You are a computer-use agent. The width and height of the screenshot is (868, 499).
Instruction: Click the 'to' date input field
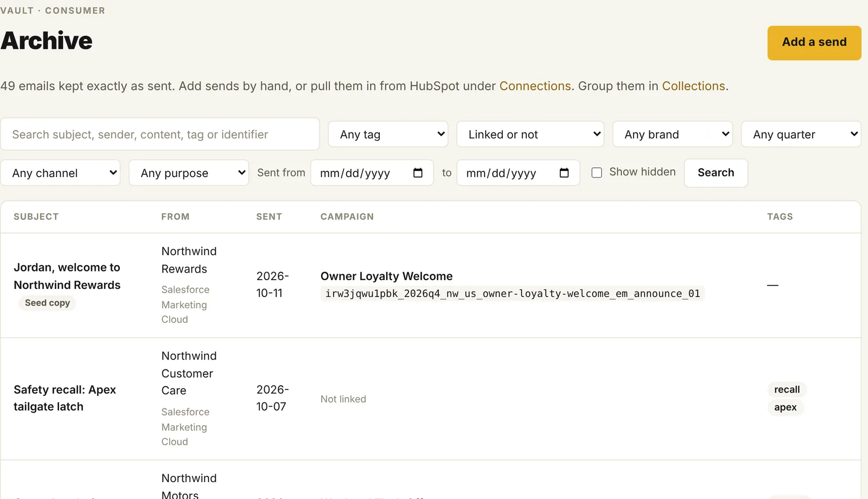click(x=518, y=173)
